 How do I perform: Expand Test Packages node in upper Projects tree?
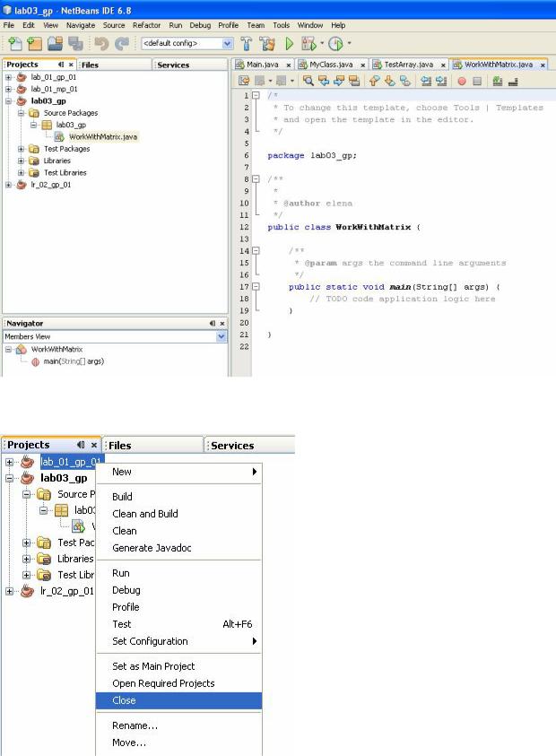click(21, 149)
